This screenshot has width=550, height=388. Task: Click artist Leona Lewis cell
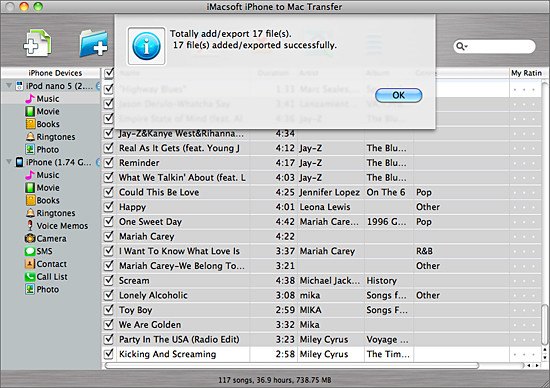point(325,207)
